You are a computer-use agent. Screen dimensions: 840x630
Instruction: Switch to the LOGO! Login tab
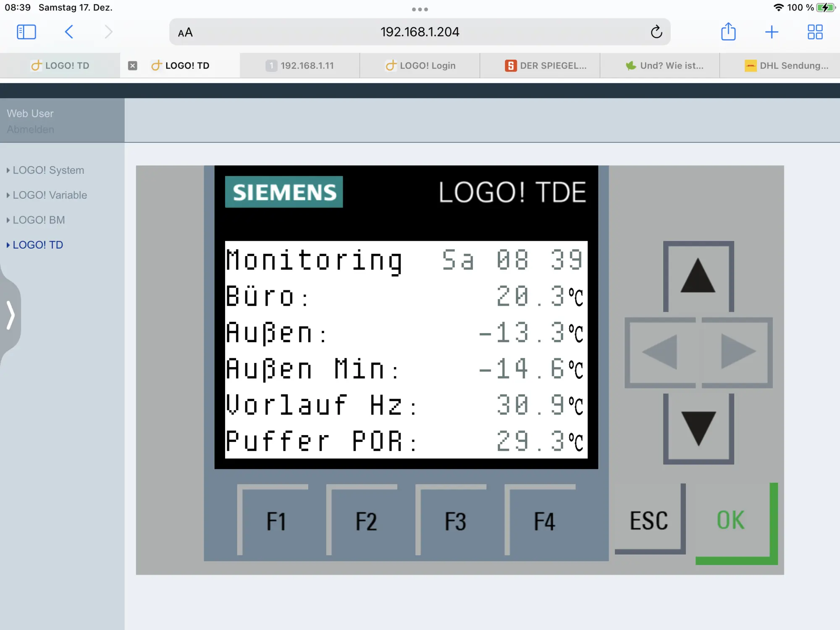(420, 66)
